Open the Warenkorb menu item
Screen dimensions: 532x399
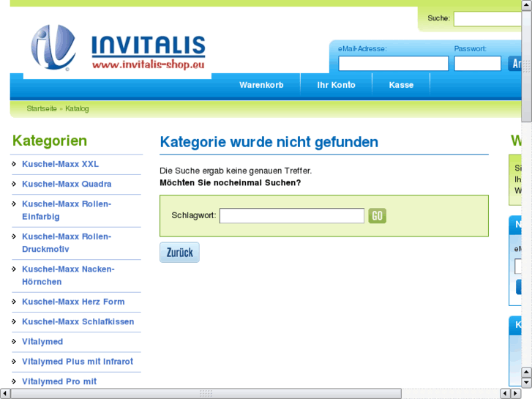261,85
